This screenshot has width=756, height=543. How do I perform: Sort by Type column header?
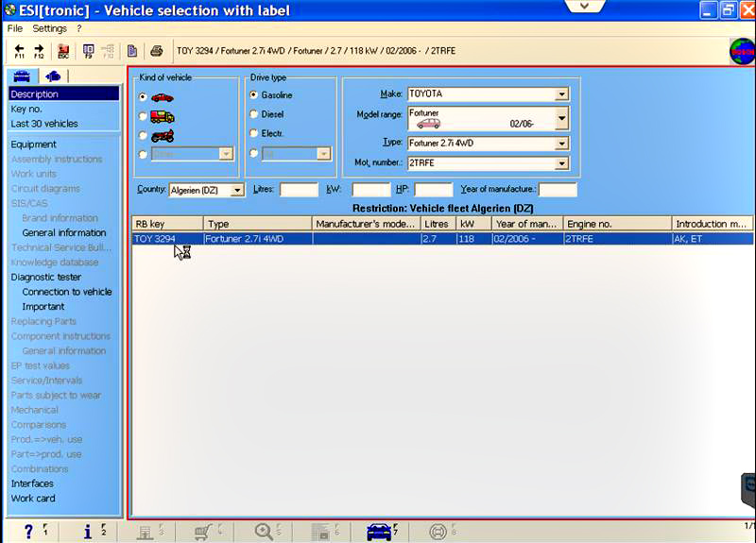[x=258, y=224]
